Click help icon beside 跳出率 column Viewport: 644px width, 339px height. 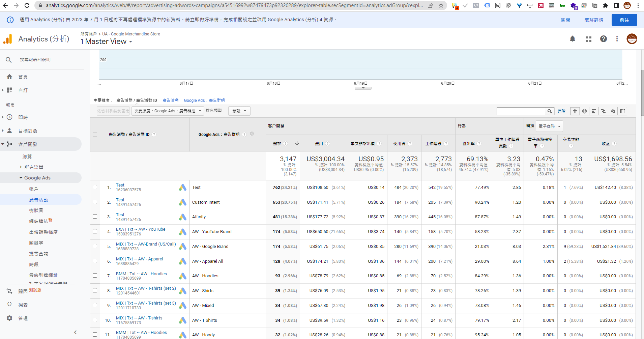point(479,144)
